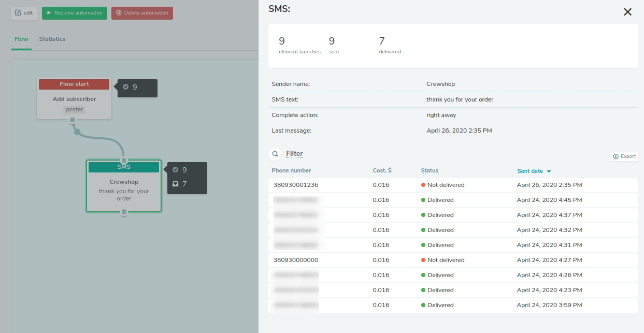
Task: Toggle the Not delivered status dot for 380930000000
Action: pyautogui.click(x=423, y=260)
